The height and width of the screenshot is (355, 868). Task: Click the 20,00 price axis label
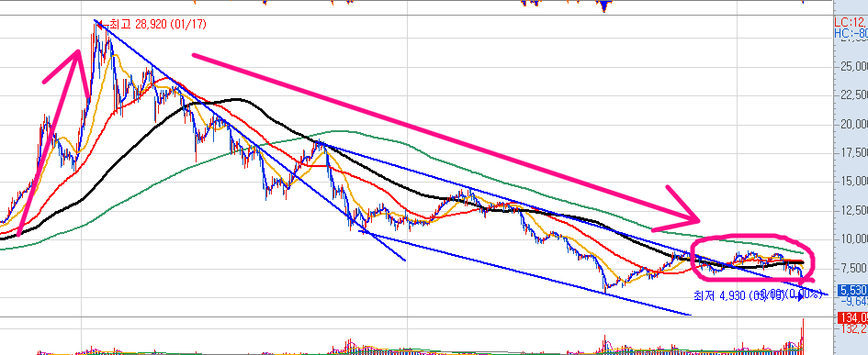[x=853, y=125]
